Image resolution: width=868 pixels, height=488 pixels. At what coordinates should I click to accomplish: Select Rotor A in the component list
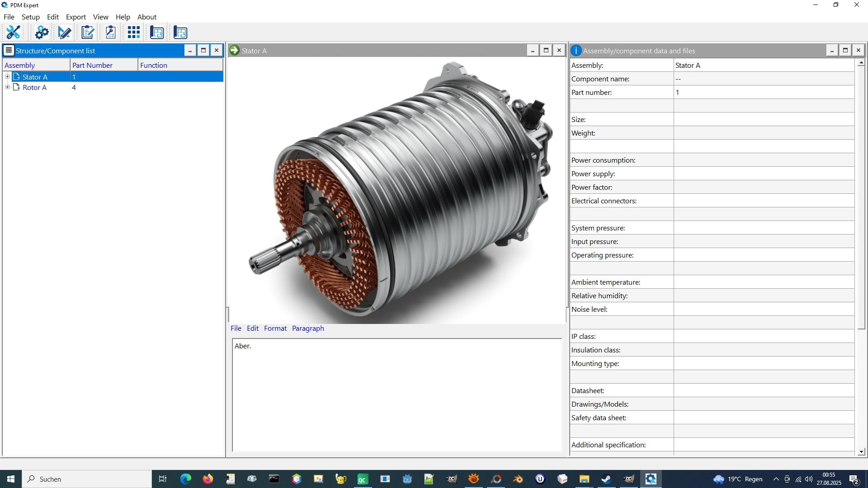tap(34, 88)
